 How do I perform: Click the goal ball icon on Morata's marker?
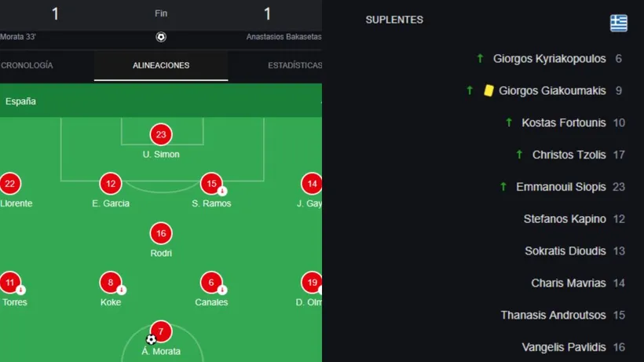(x=151, y=340)
